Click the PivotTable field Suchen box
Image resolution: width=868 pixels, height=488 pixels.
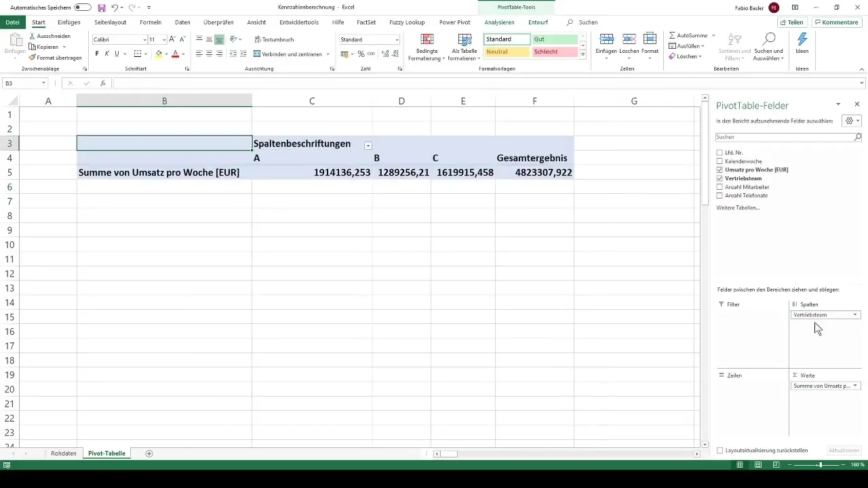tap(789, 137)
